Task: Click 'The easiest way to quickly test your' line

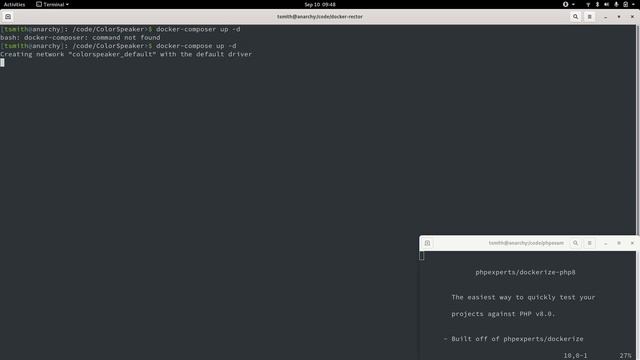Action: (523, 297)
